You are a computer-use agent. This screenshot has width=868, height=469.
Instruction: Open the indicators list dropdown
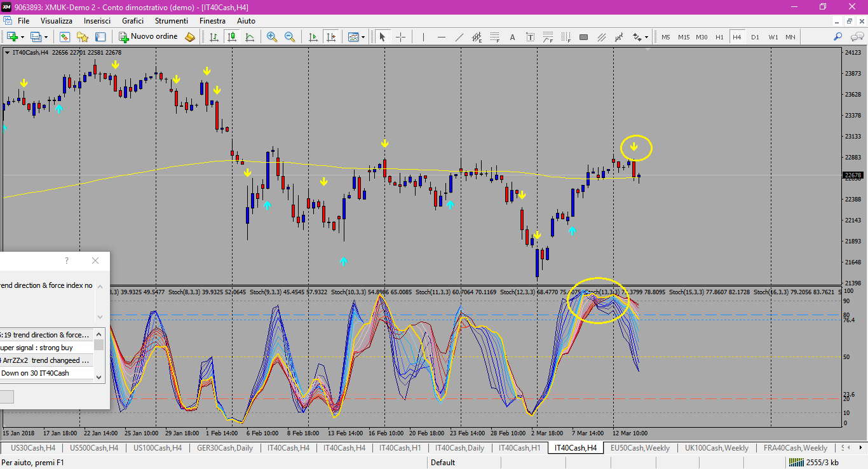coord(356,37)
